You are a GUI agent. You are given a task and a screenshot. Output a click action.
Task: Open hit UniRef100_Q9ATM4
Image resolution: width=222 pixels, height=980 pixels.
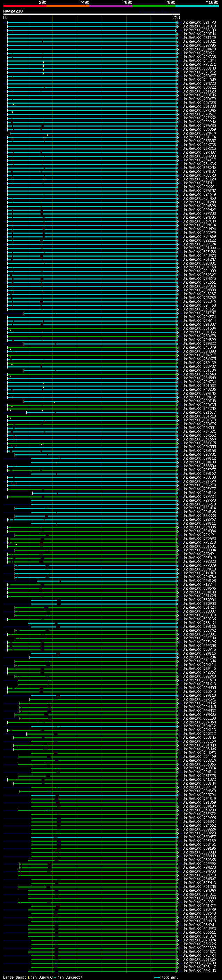(199, 34)
